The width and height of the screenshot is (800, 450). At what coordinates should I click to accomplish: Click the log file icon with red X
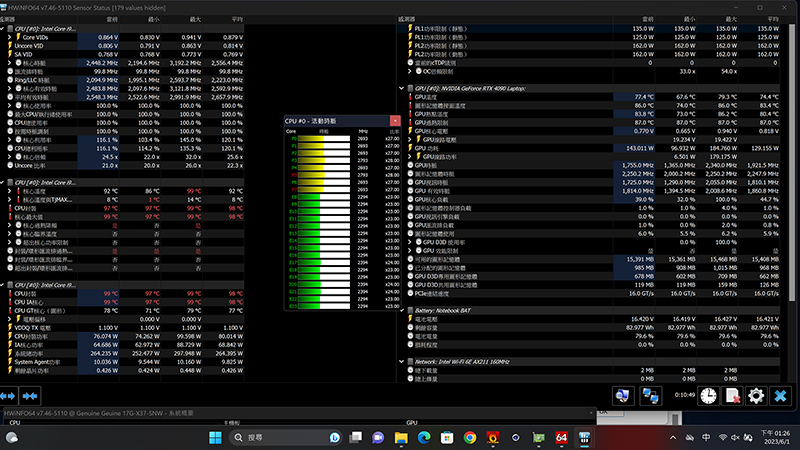coord(733,396)
